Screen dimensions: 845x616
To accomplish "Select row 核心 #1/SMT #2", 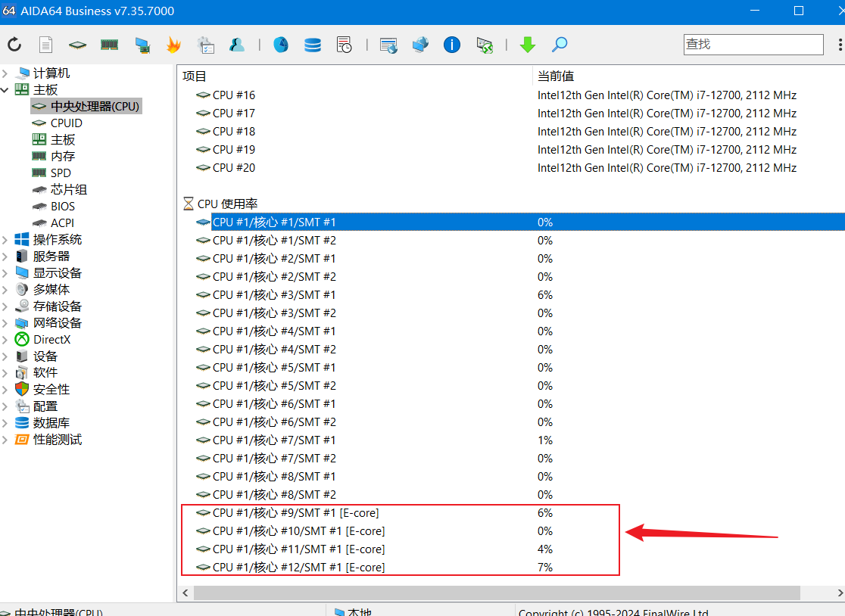I will [511, 241].
